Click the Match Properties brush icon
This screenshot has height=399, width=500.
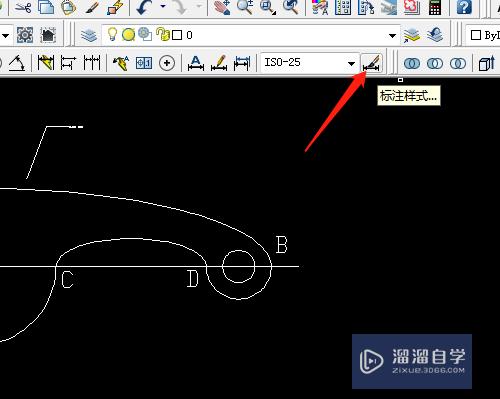(92, 7)
